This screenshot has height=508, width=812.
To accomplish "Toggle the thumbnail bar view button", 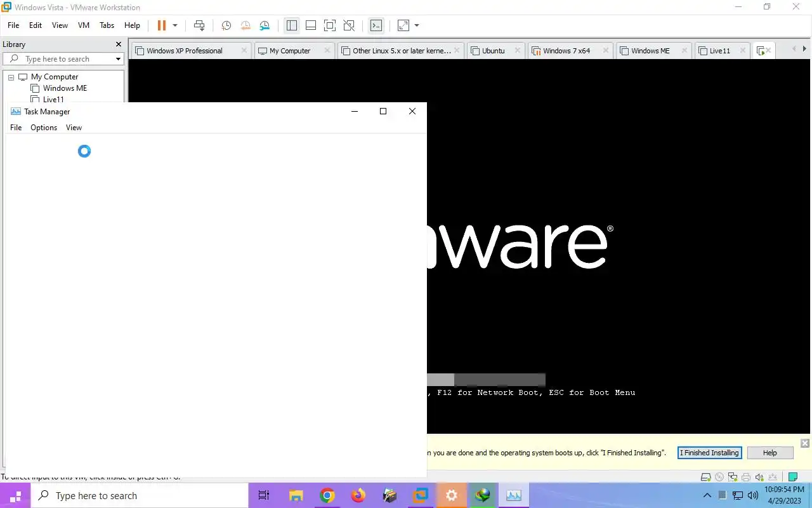I will pos(311,25).
